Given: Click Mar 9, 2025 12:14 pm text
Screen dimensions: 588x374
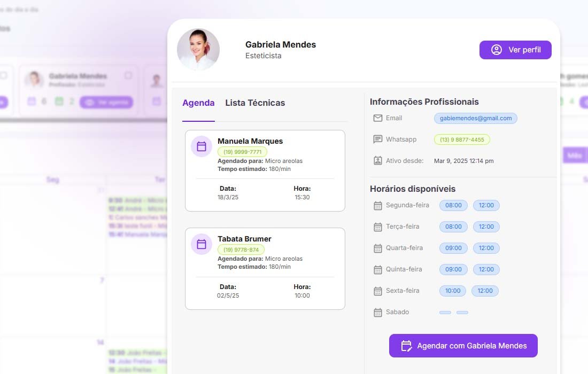Looking at the screenshot, I should coord(464,161).
